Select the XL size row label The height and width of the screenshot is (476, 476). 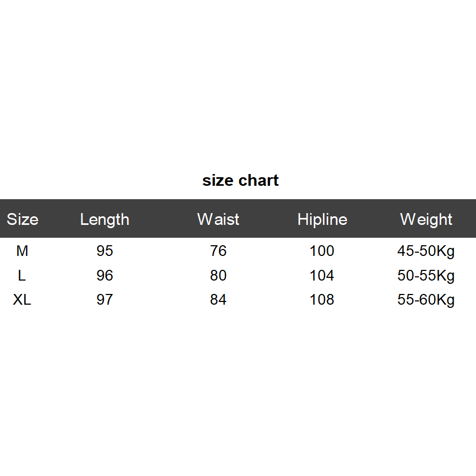[22, 300]
